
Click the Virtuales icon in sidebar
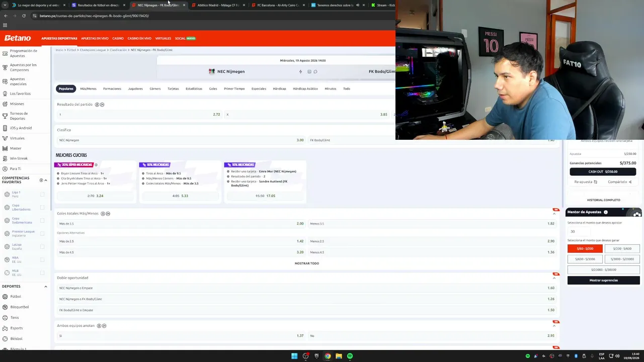pos(5,138)
